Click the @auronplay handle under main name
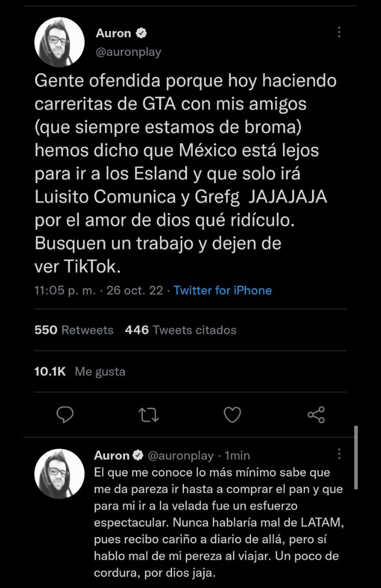 (128, 52)
